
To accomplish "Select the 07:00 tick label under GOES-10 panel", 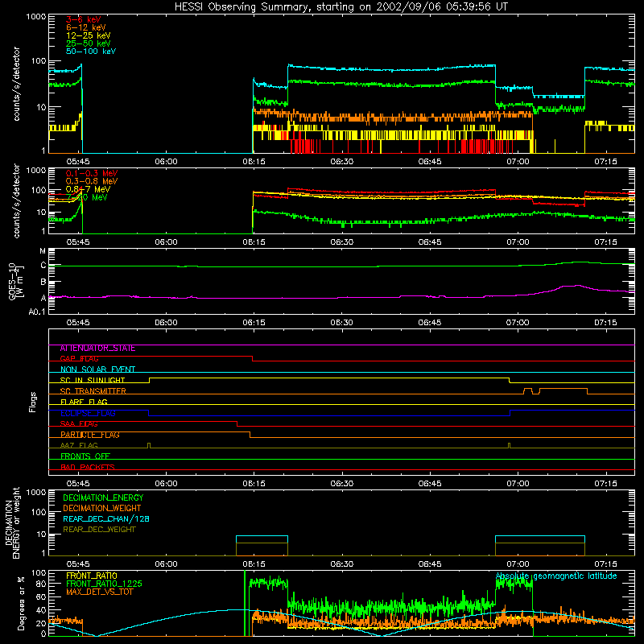I will (x=518, y=323).
